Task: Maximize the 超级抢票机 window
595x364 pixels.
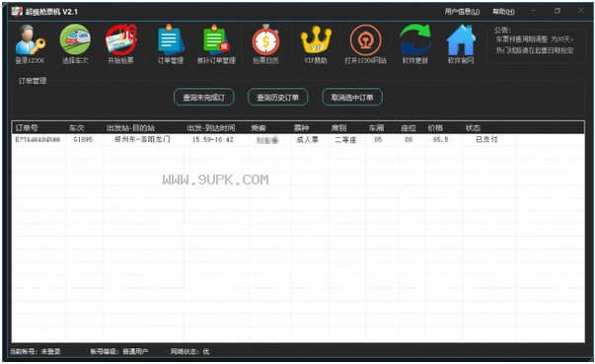Action: point(558,11)
